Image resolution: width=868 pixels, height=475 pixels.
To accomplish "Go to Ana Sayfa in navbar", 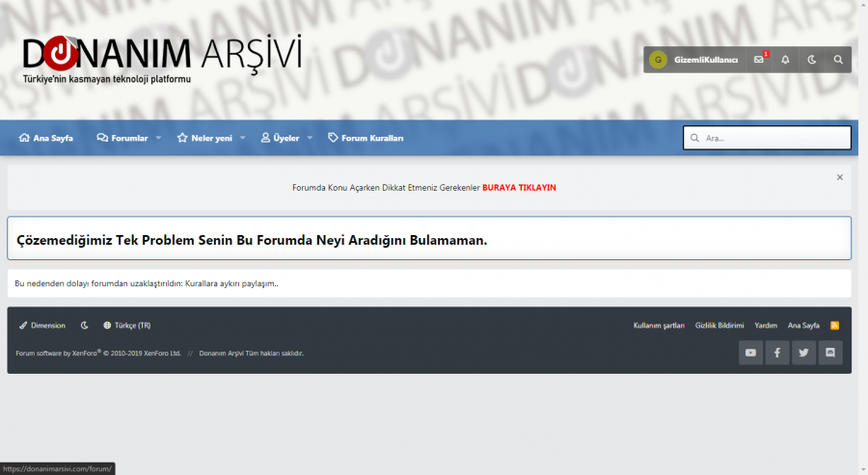I will click(46, 138).
